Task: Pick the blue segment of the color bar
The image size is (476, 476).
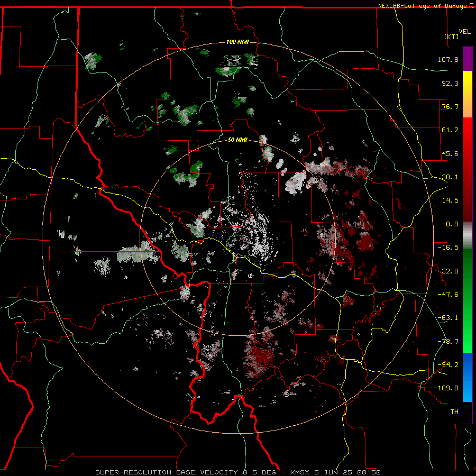Action: [467, 377]
